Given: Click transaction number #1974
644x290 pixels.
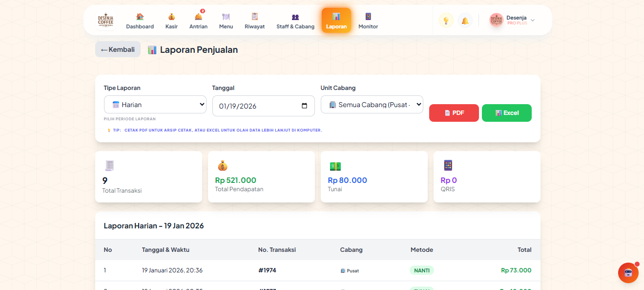Looking at the screenshot, I should (267, 270).
